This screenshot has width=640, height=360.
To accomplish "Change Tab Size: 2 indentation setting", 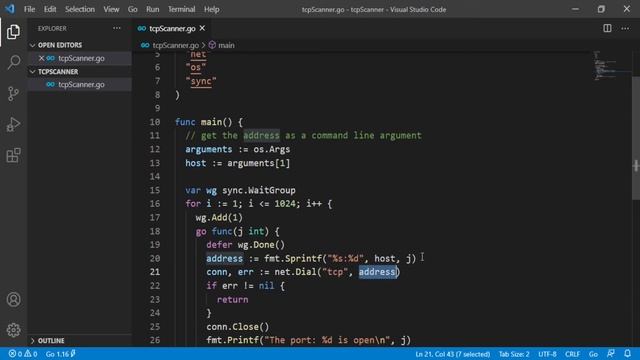I will tap(514, 354).
